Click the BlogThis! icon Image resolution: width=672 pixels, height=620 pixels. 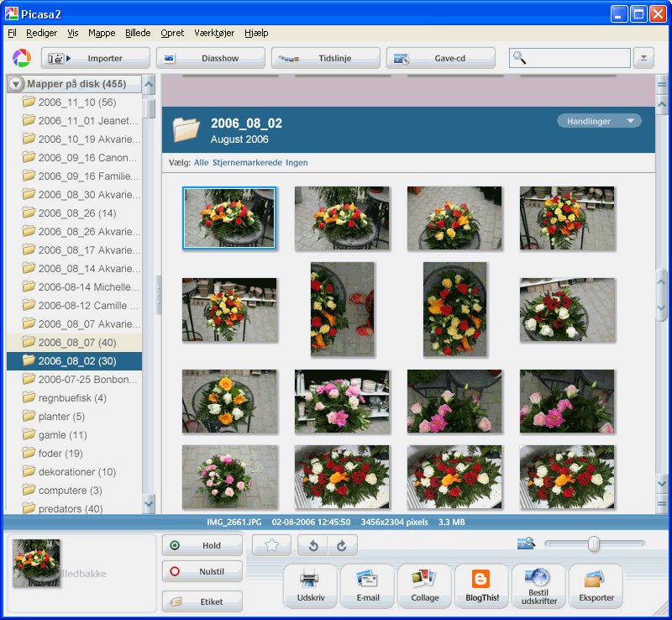481,586
